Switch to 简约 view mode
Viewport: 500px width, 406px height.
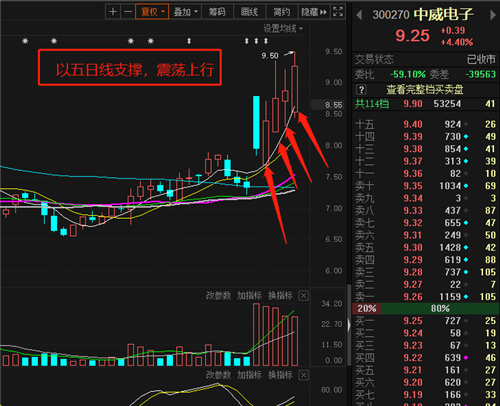(x=282, y=12)
